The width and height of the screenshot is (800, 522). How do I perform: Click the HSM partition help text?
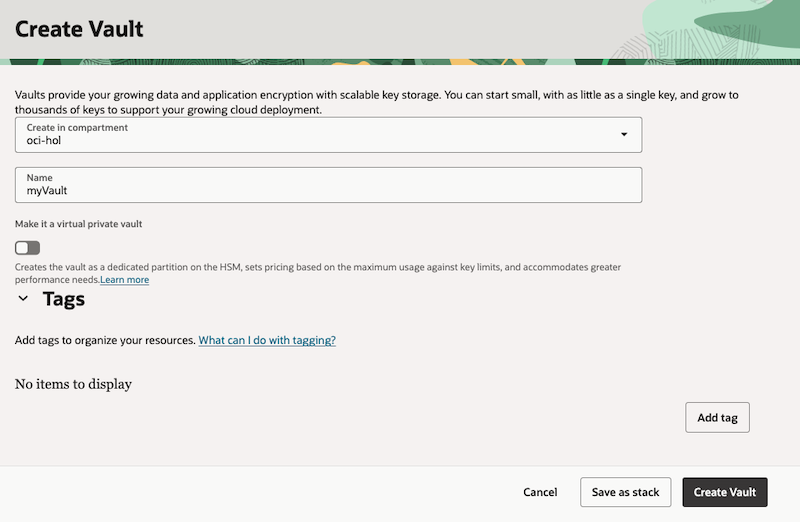318,268
